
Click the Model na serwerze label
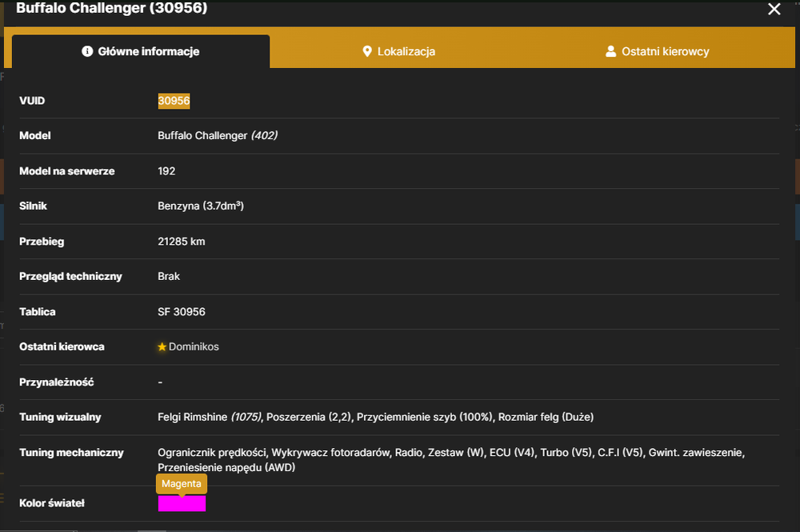pyautogui.click(x=67, y=171)
